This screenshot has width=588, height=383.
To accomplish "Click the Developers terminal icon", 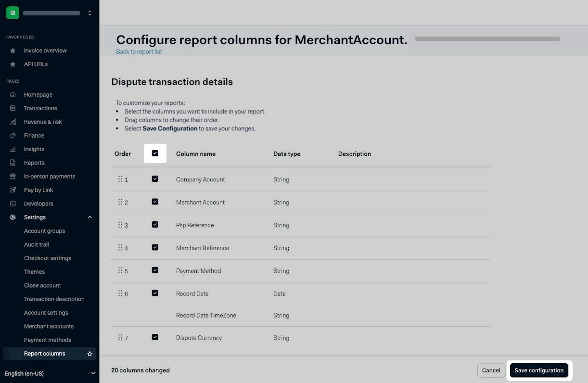I will click(13, 204).
